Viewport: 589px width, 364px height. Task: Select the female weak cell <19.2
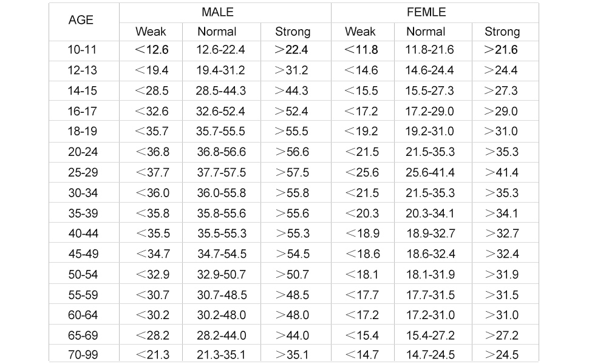361,132
